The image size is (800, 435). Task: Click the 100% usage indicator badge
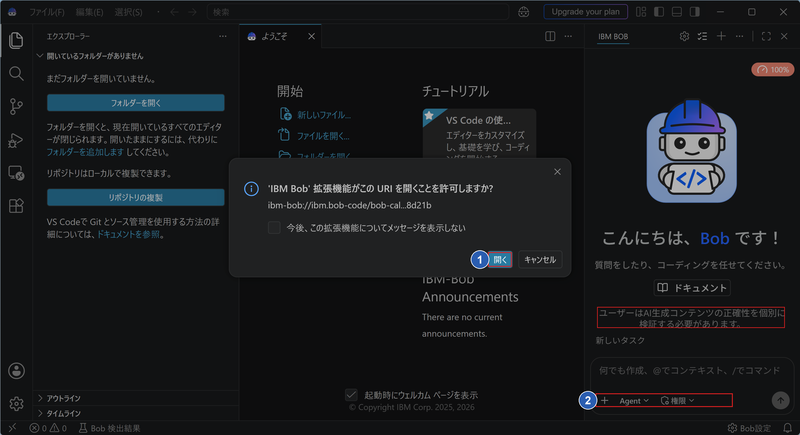click(772, 69)
